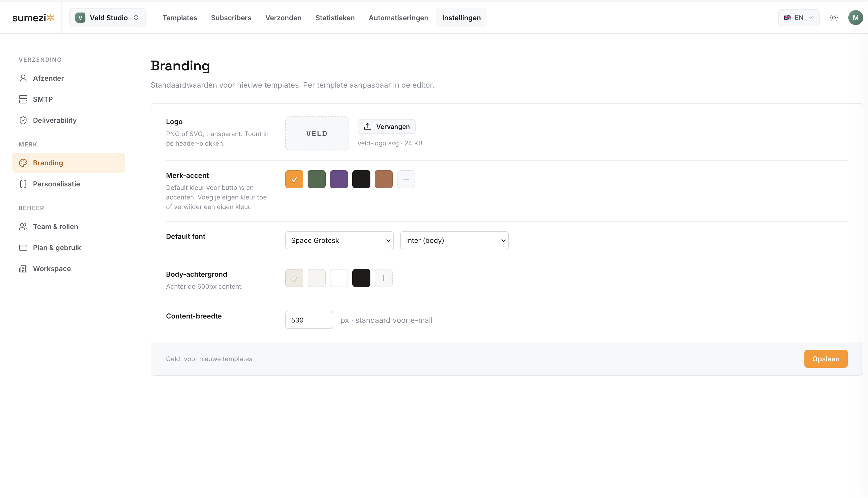
Task: Toggle the light/dark theme sun icon
Action: coord(834,18)
